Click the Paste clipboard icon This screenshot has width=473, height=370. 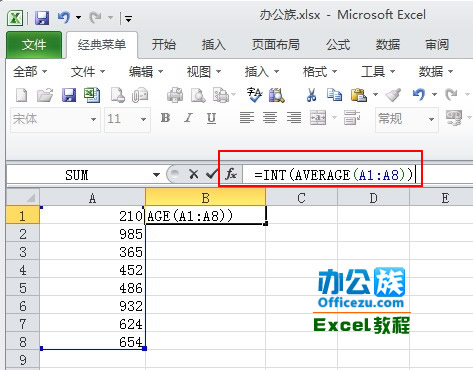pos(359,95)
